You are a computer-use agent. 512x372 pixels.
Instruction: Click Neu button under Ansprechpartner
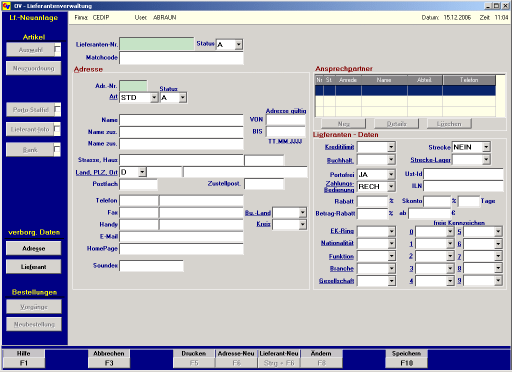(343, 124)
